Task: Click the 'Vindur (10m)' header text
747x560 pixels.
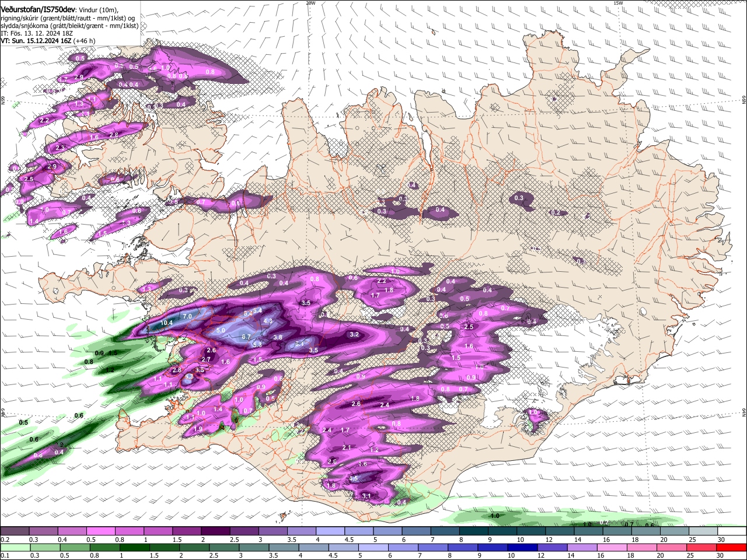Action: click(98, 9)
